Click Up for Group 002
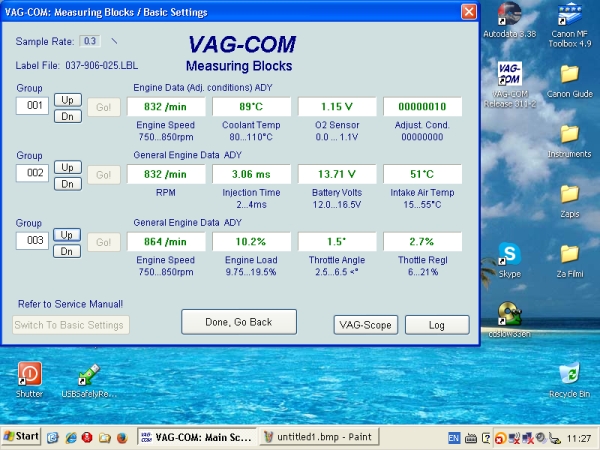600x450 pixels. coord(67,167)
